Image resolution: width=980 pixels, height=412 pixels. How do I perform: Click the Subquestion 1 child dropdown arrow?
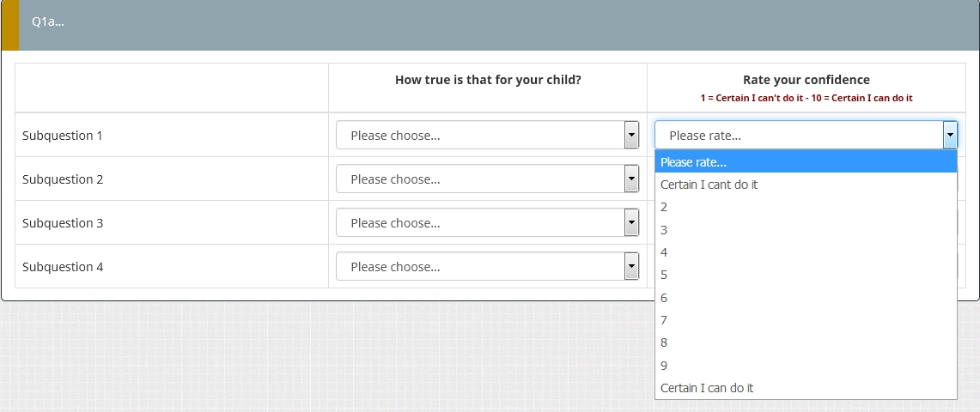(631, 135)
